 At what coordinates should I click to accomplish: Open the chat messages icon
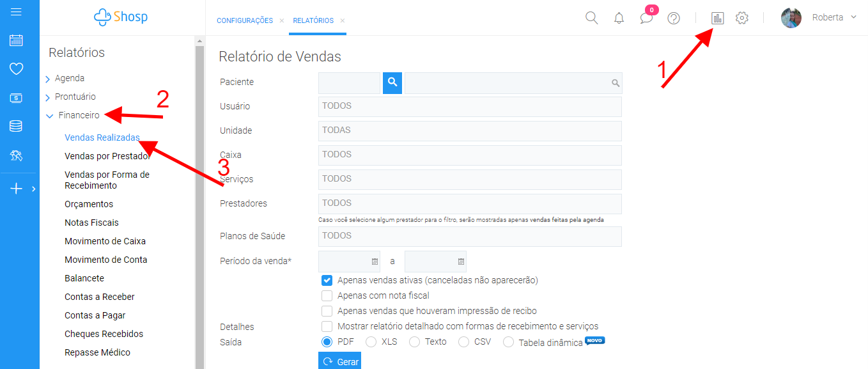click(x=646, y=18)
